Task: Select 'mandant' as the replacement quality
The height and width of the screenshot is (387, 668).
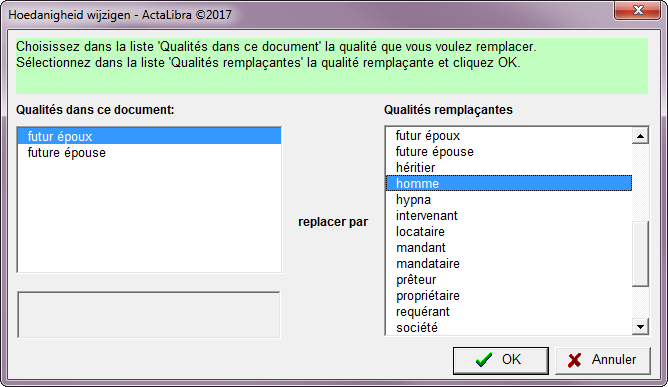Action: (x=509, y=248)
